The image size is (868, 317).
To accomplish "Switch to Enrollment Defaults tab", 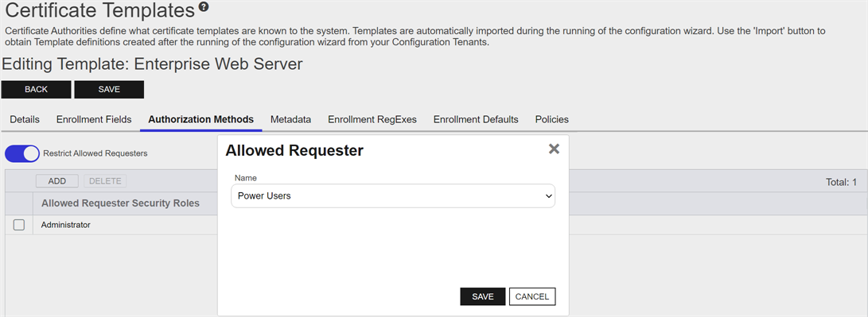I will 476,119.
